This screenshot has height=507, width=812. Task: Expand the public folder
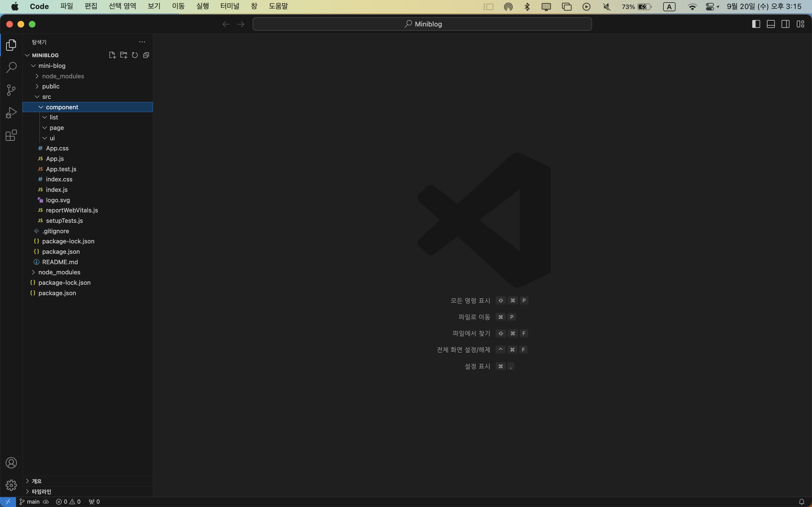click(x=51, y=86)
